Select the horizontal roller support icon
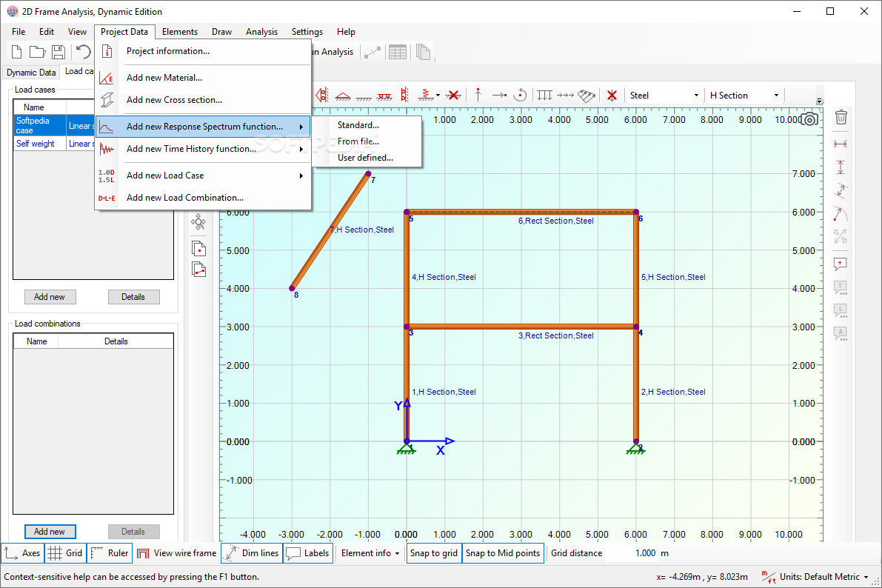 (x=385, y=96)
